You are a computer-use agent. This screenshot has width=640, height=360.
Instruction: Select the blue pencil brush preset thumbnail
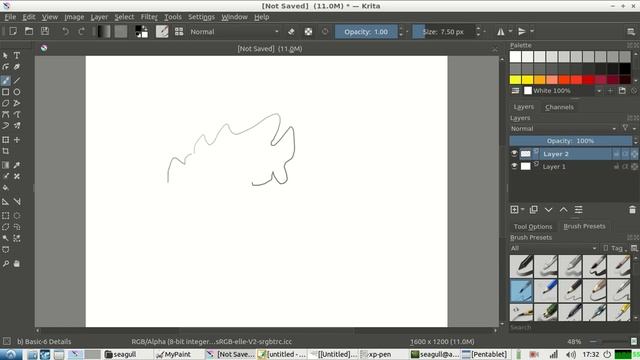(546, 291)
